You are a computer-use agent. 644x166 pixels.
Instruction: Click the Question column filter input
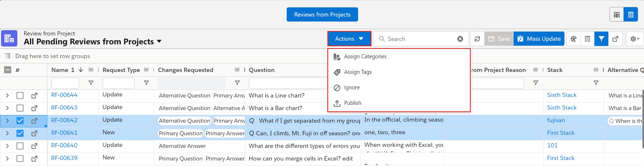pos(288,83)
